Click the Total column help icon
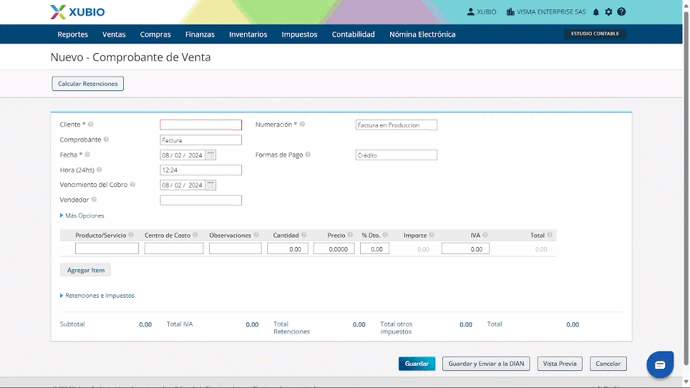Viewport: 690px width, 388px height. click(x=550, y=235)
